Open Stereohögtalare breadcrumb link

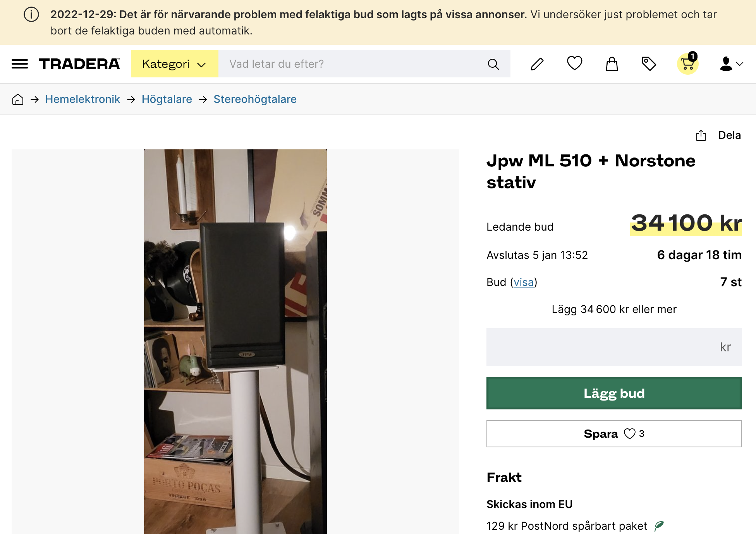(255, 99)
